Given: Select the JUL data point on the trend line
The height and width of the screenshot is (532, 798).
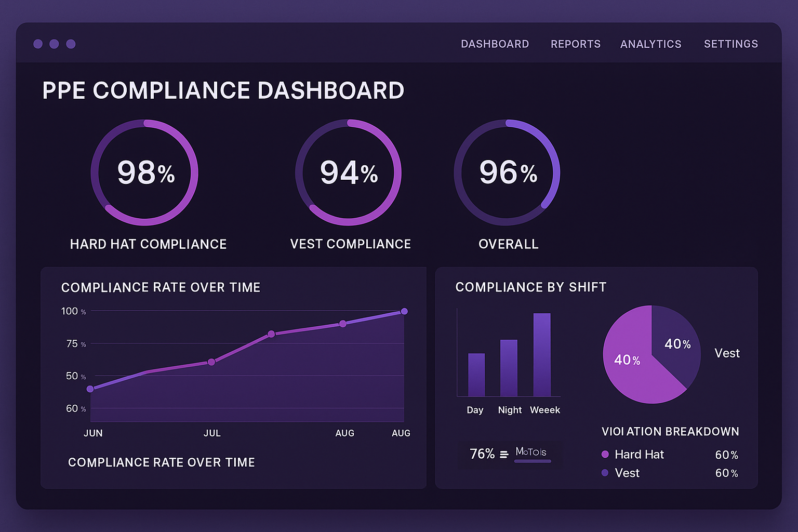Looking at the screenshot, I should (212, 362).
